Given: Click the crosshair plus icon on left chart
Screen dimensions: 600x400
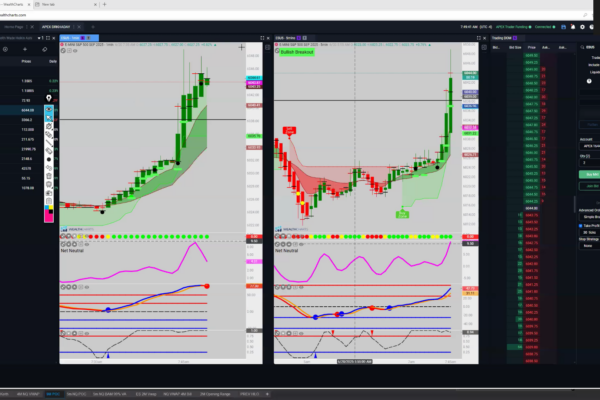Looking at the screenshot, I should (x=241, y=47).
